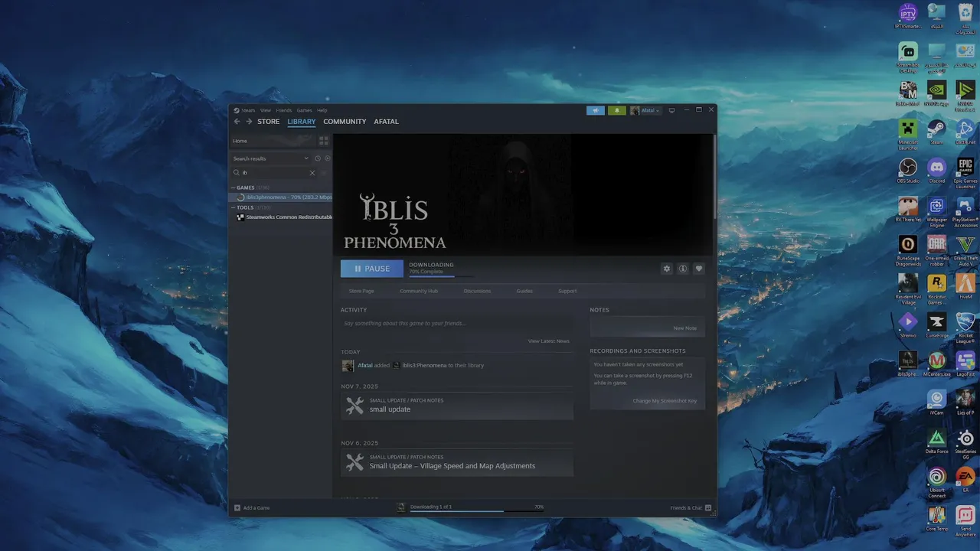
Task: Collapse the TOOLS category
Action: [234, 207]
